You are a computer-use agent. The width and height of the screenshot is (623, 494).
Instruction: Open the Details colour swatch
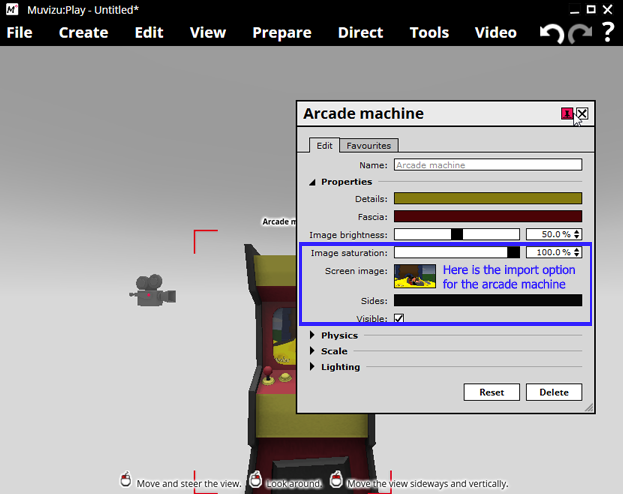488,198
